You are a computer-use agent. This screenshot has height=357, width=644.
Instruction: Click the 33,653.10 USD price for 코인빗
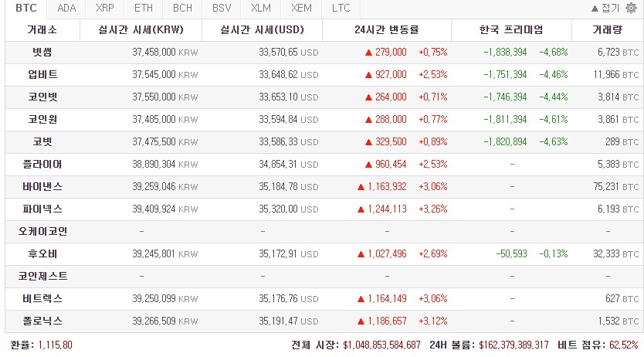click(x=289, y=97)
